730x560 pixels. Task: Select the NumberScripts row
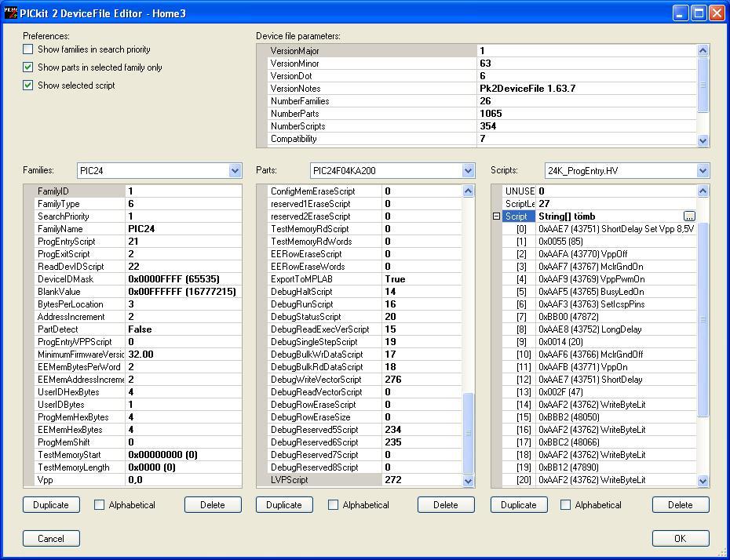[482, 126]
